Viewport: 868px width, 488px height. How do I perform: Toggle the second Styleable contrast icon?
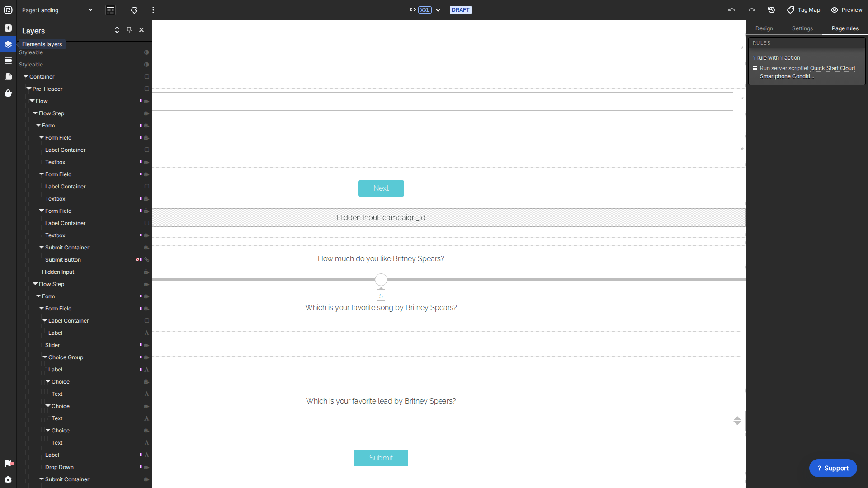(146, 65)
